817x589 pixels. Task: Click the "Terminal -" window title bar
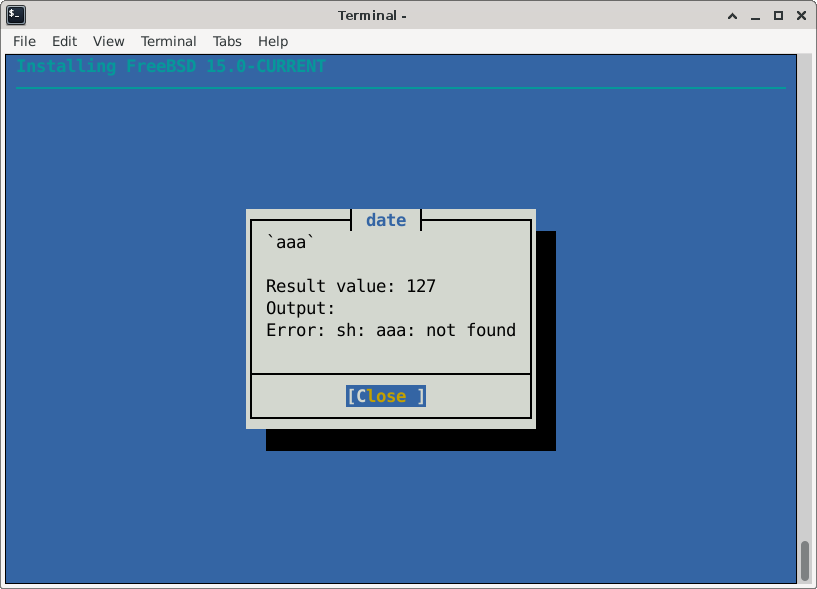point(372,15)
